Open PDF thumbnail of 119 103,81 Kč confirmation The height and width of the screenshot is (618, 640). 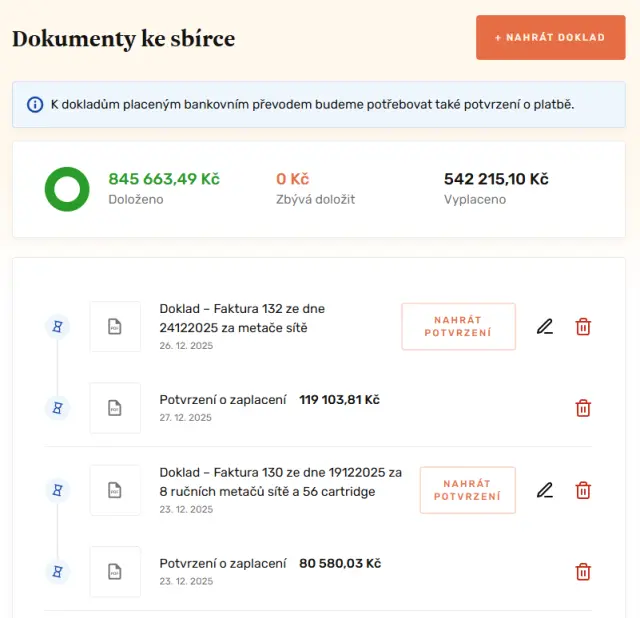[x=115, y=408]
